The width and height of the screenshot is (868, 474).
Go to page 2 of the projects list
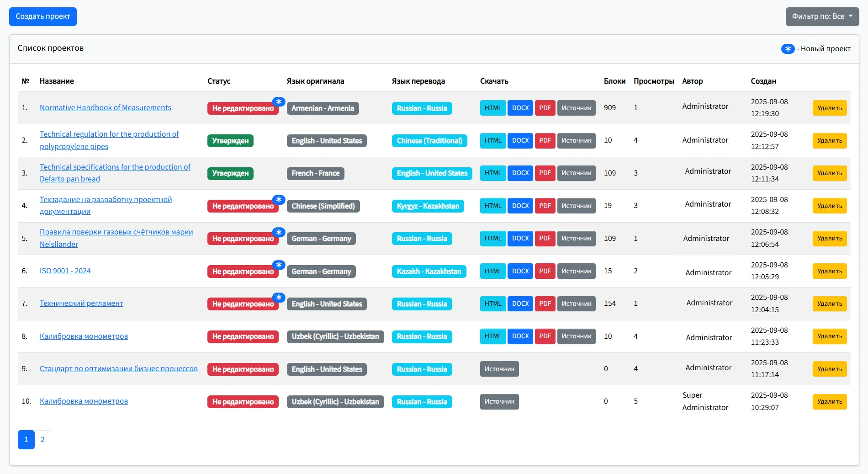point(42,440)
